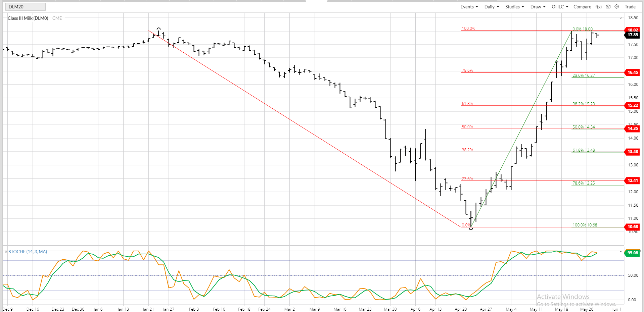Click the Trade button
The width and height of the screenshot is (644, 312).
[x=630, y=7]
